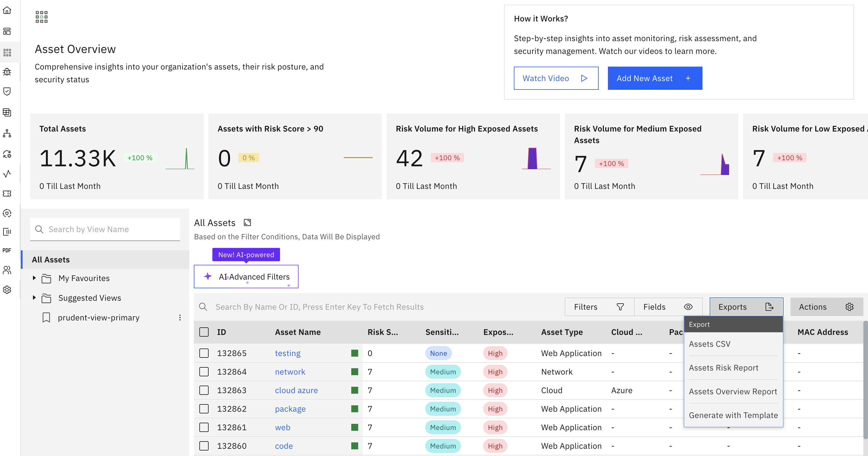Check the box for asset 132865
The image size is (868, 456).
(x=204, y=353)
